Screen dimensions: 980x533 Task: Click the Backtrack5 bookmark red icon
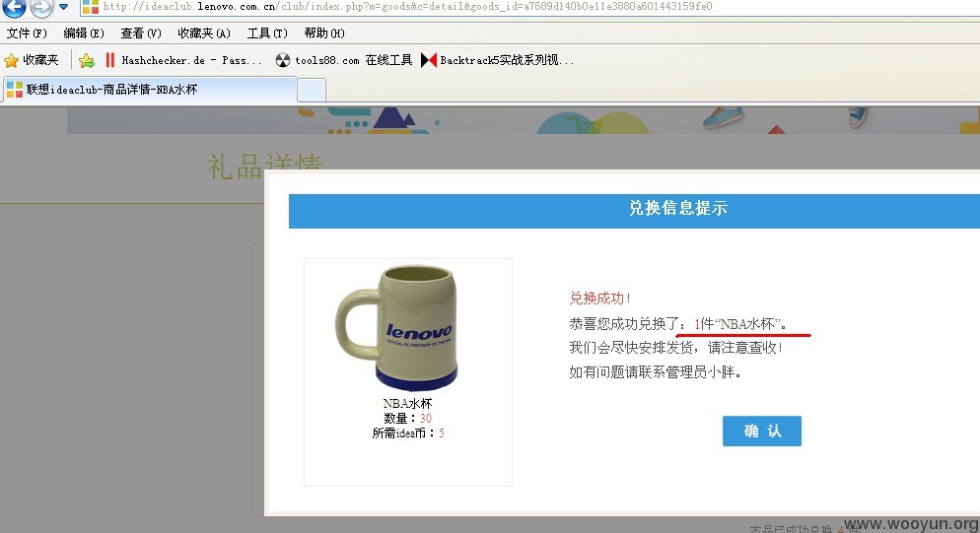[429, 60]
